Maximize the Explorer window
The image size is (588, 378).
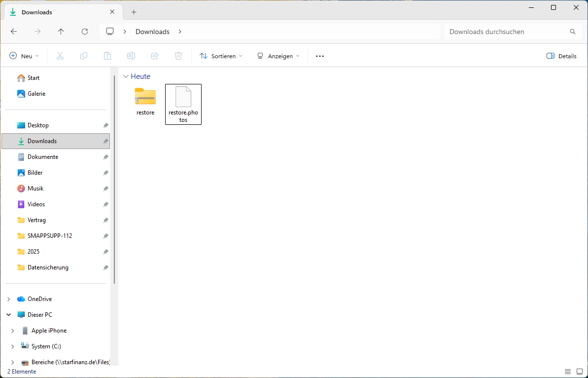553,7
